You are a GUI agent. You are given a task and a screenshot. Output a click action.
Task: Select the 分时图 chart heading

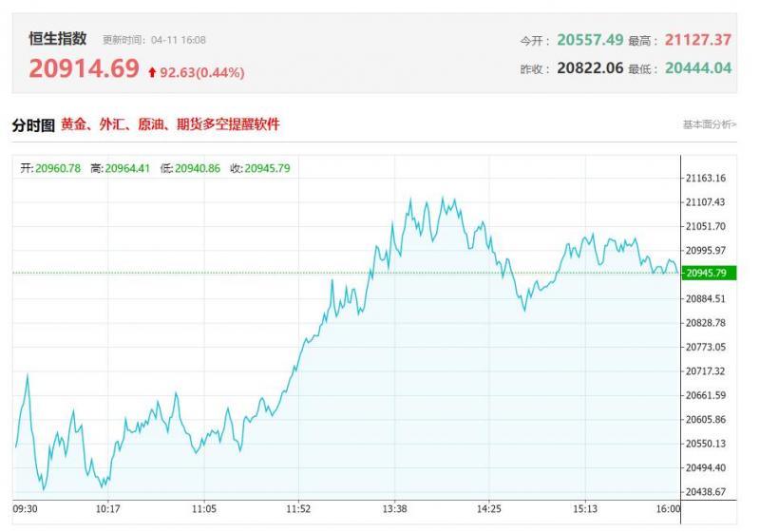pos(33,125)
